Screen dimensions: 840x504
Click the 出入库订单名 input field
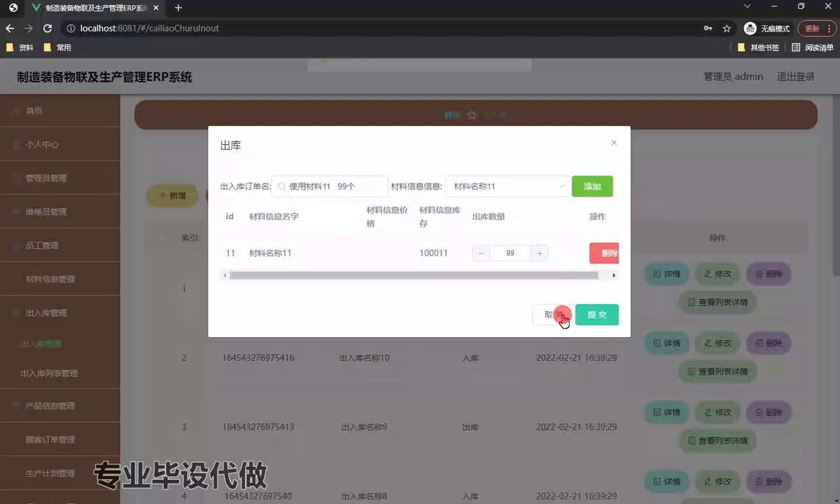click(x=330, y=186)
